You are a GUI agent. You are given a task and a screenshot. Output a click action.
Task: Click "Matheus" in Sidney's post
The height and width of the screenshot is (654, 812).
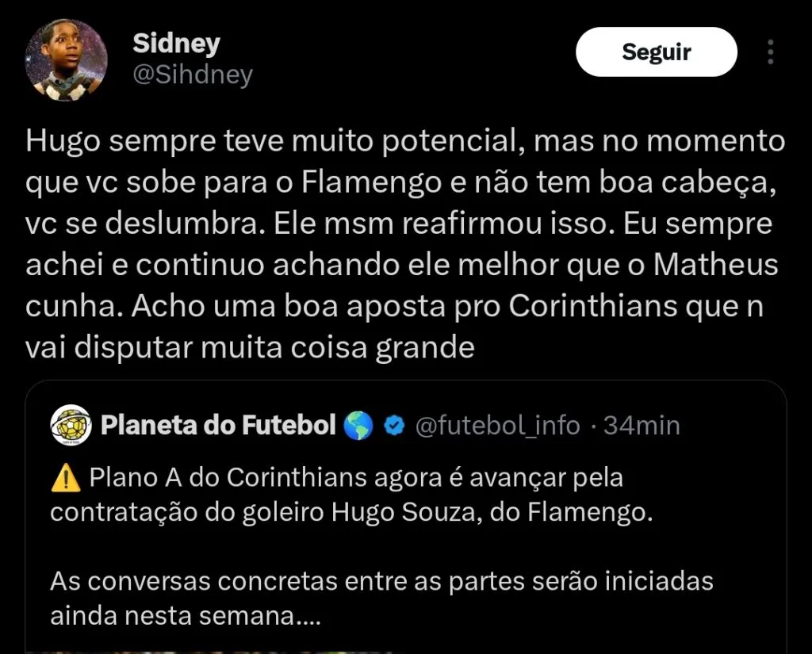pyautogui.click(x=715, y=266)
